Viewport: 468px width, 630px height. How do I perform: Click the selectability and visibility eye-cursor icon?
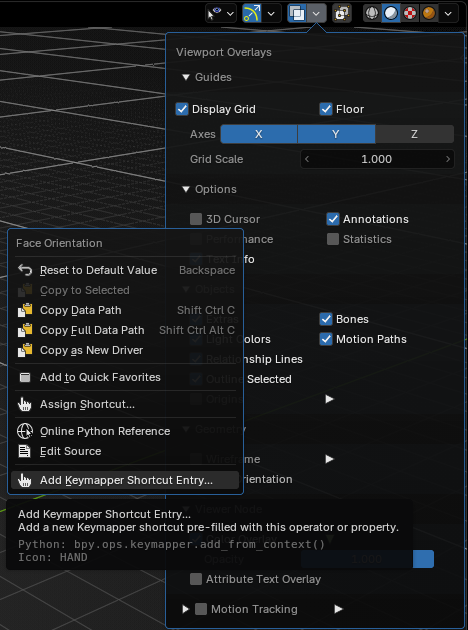[215, 14]
